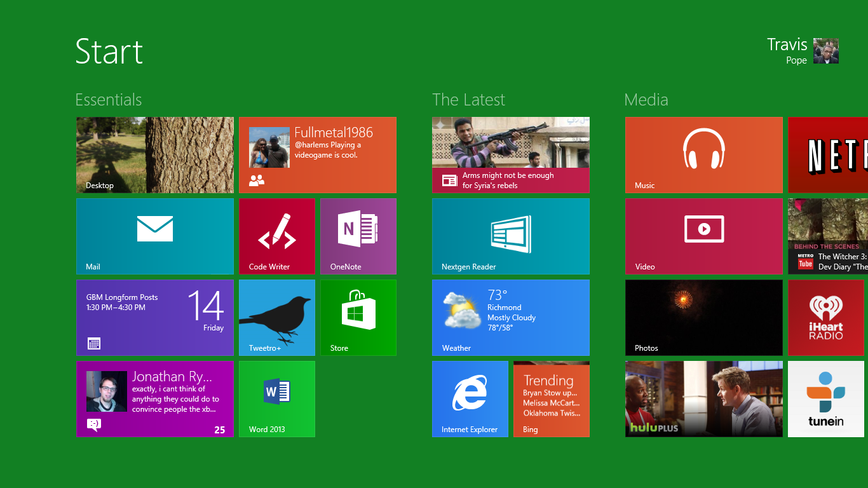Screen dimensions: 868x488
Task: Click the Media group heading
Action: pyautogui.click(x=646, y=100)
